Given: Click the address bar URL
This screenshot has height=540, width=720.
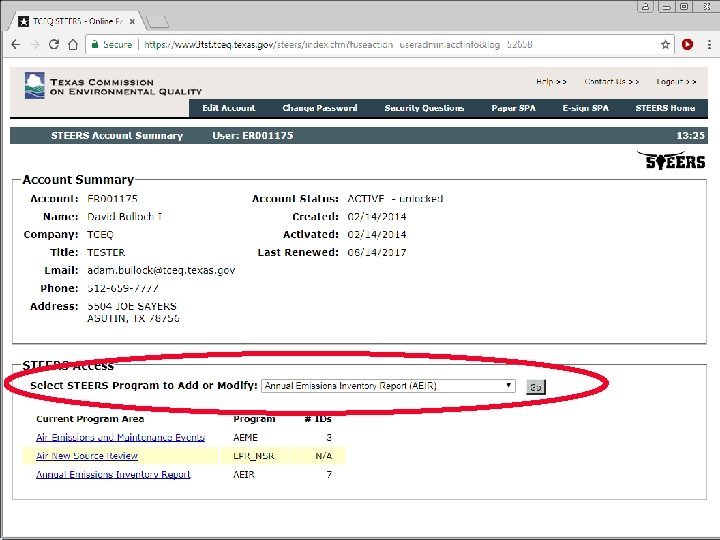Looking at the screenshot, I should click(x=338, y=45).
